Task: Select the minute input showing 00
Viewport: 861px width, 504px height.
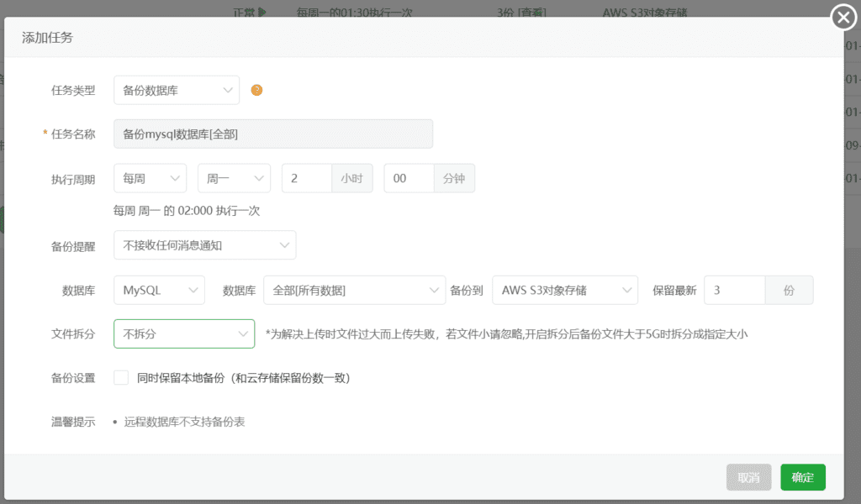Action: (x=409, y=178)
